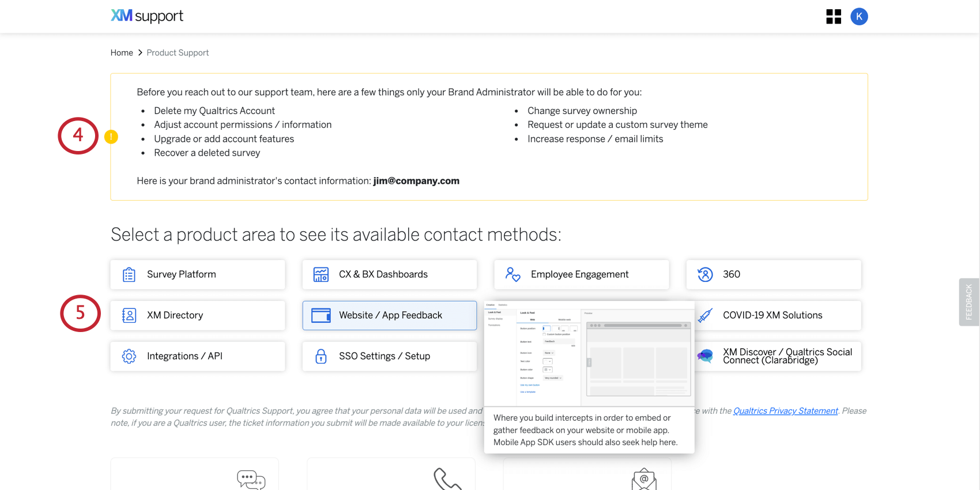Select Website / App Feedback product area
The image size is (980, 490).
[390, 315]
